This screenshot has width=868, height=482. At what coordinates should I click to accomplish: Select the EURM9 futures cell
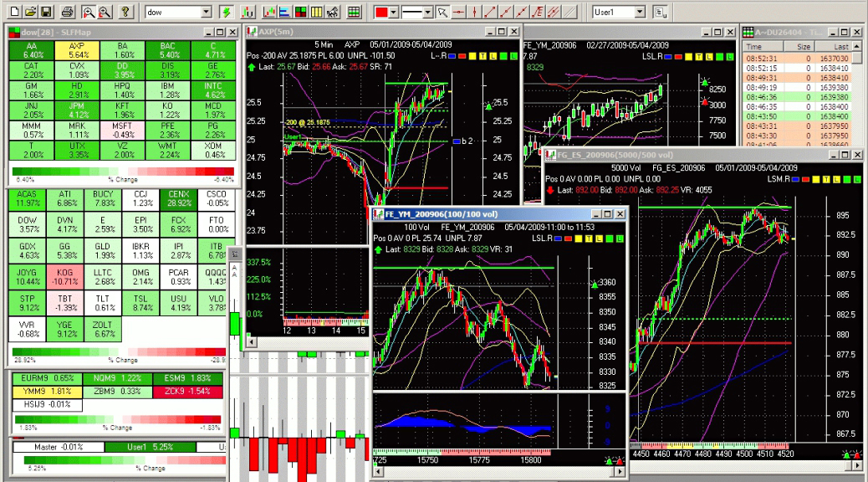click(x=47, y=378)
